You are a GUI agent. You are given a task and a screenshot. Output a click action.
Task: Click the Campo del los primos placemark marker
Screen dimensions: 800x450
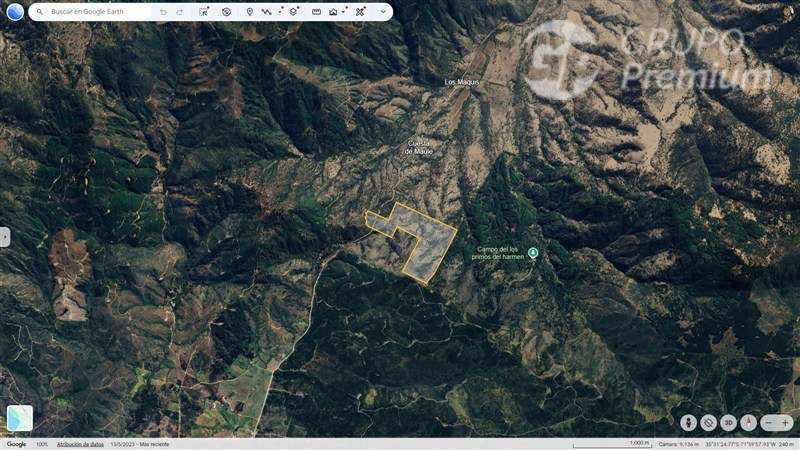(x=533, y=253)
